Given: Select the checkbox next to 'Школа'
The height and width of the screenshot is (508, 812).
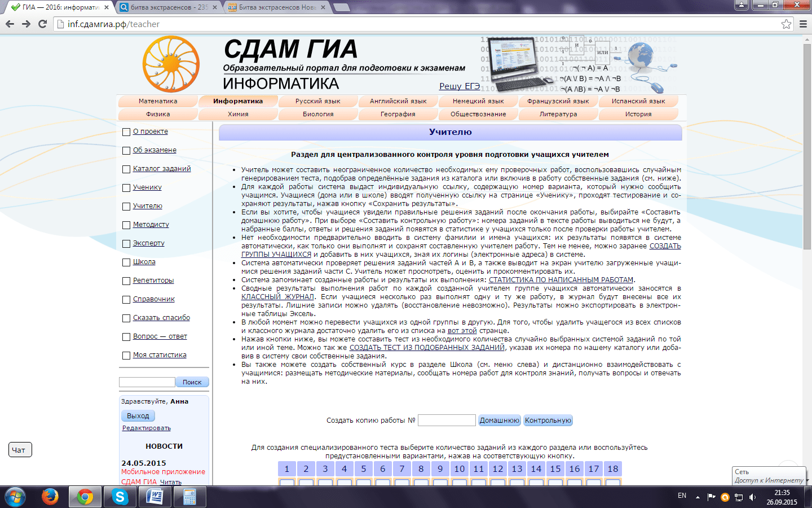Looking at the screenshot, I should [126, 262].
